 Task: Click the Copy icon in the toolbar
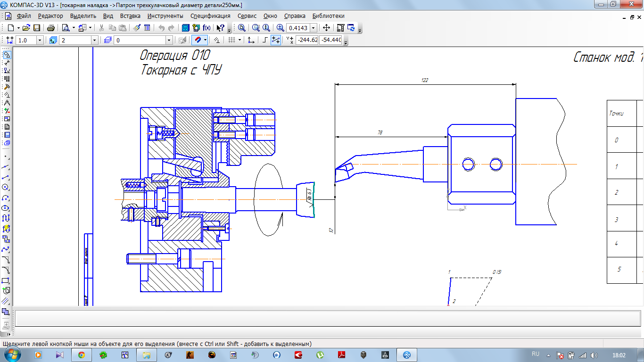point(112,28)
